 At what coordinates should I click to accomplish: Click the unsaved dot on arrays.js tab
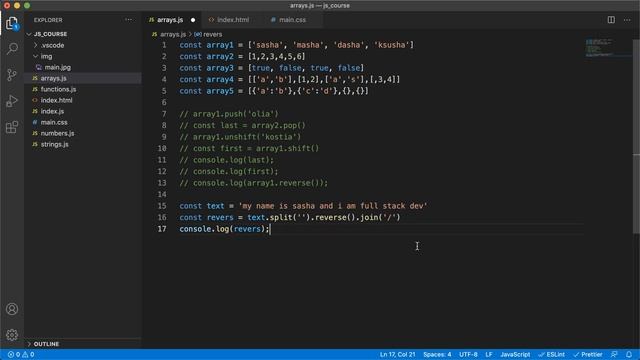pos(193,20)
